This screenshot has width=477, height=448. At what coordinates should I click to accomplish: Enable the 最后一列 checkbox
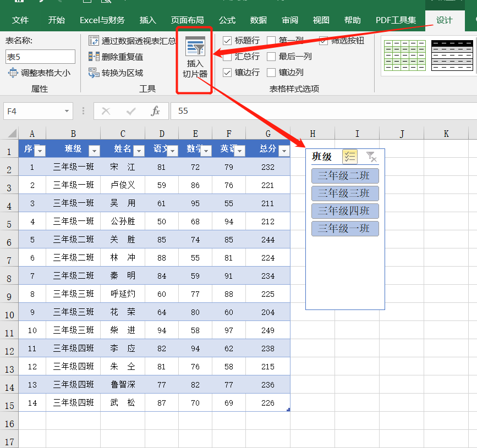[271, 57]
